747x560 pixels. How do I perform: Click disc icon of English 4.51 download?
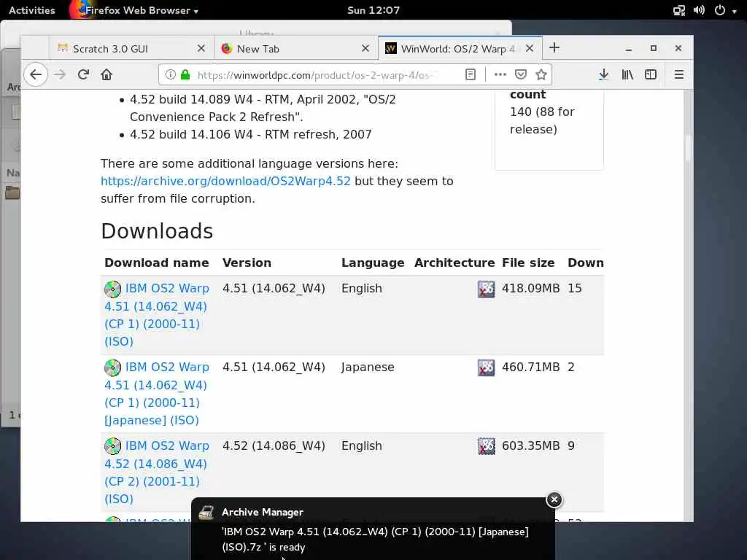point(113,289)
